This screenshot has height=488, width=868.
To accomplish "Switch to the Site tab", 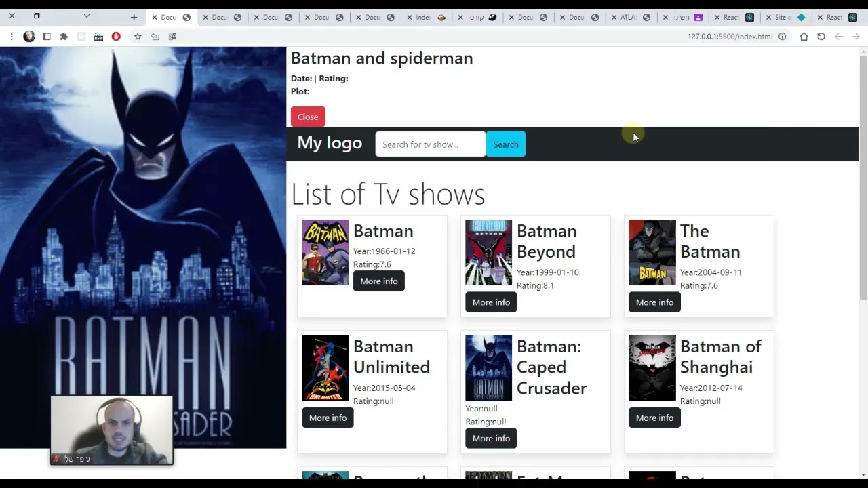I will pyautogui.click(x=787, y=18).
